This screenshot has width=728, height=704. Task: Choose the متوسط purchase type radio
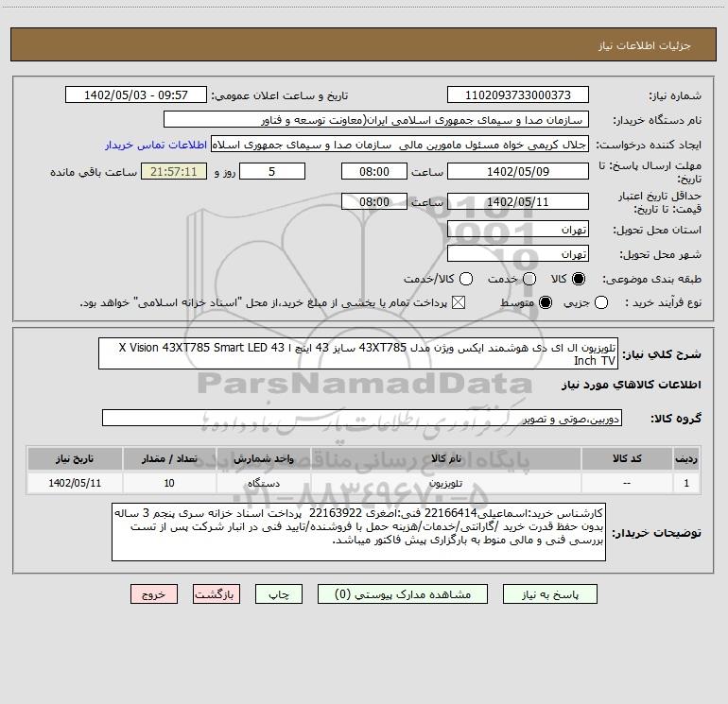(x=546, y=302)
